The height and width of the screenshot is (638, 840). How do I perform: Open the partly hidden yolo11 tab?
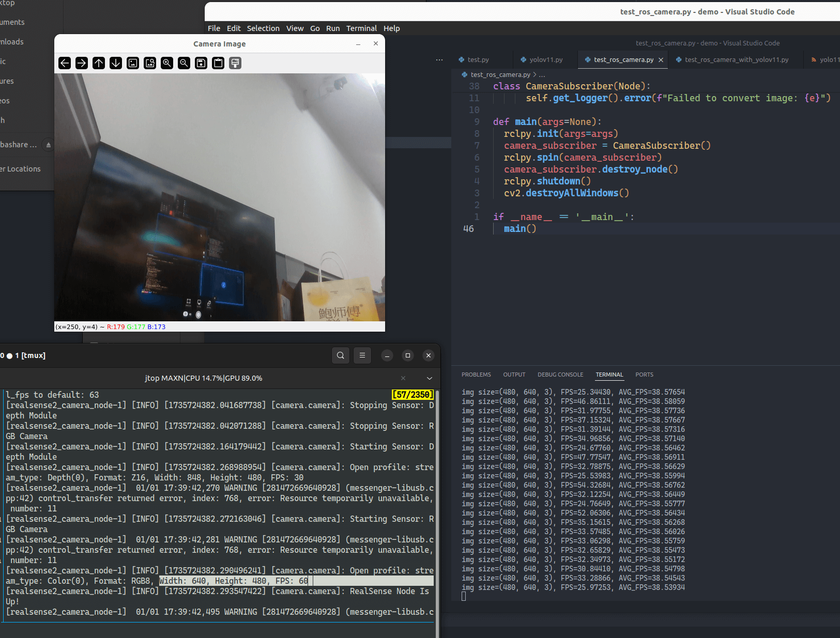click(826, 60)
